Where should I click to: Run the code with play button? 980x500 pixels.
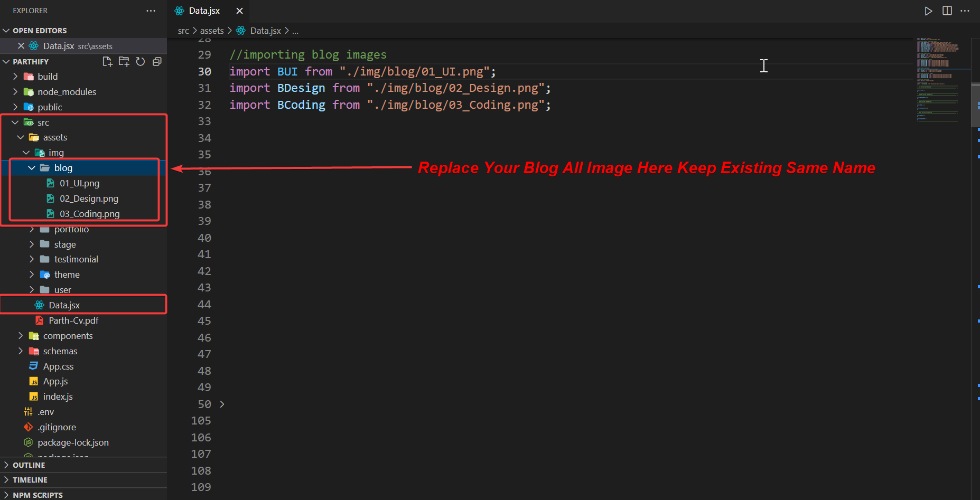pos(928,11)
